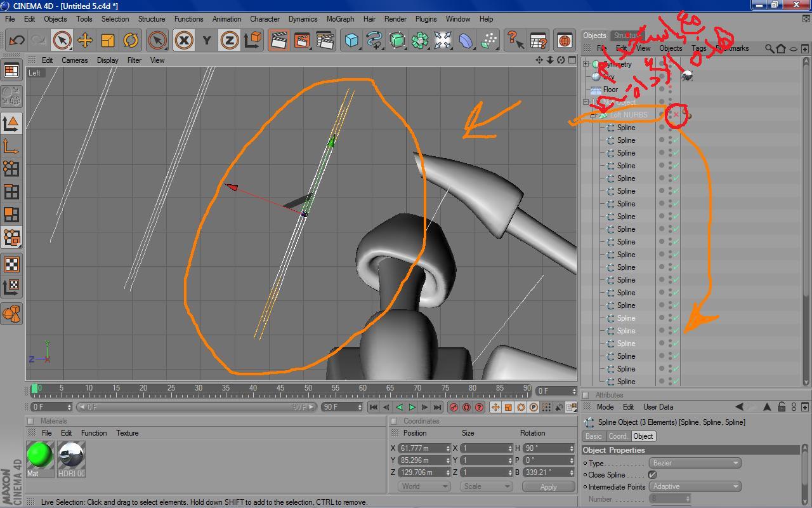Image resolution: width=812 pixels, height=508 pixels.
Task: Open the Materials Texture menu
Action: click(x=127, y=433)
